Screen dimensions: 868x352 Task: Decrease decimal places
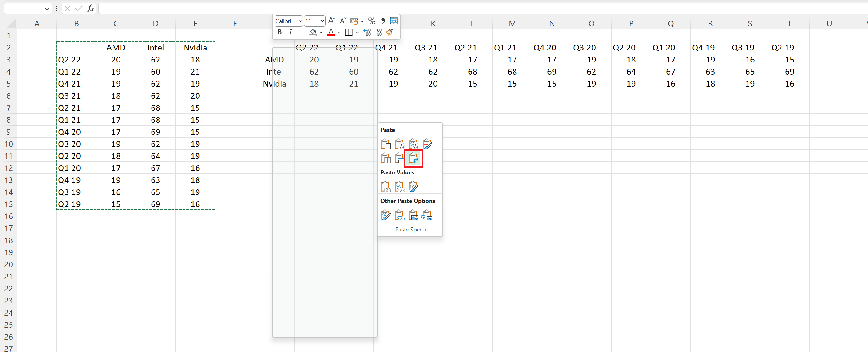pos(378,32)
